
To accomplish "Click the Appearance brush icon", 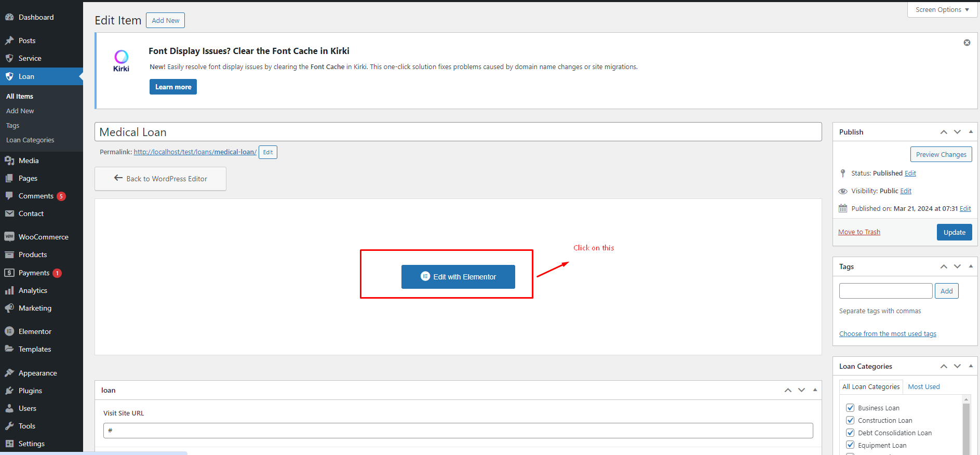I will pos(9,373).
